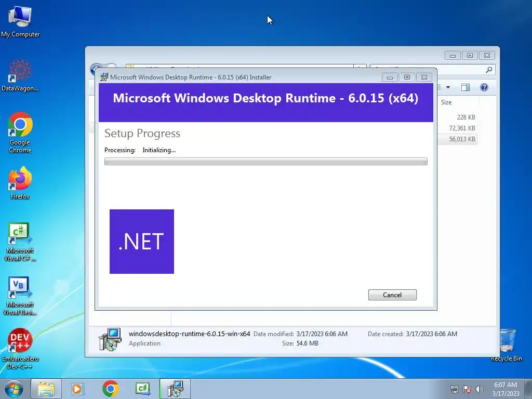Screen dimensions: 532x399
Task: Open My Computer desktop icon
Action: pyautogui.click(x=20, y=22)
